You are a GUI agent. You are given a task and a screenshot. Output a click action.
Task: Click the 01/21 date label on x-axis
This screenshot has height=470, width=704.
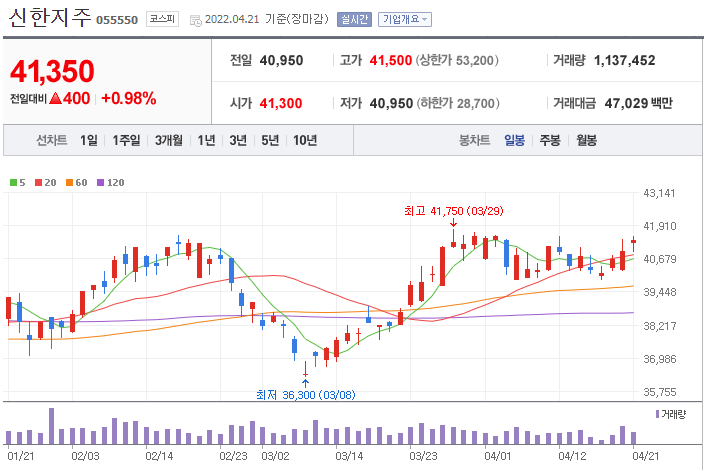21,456
